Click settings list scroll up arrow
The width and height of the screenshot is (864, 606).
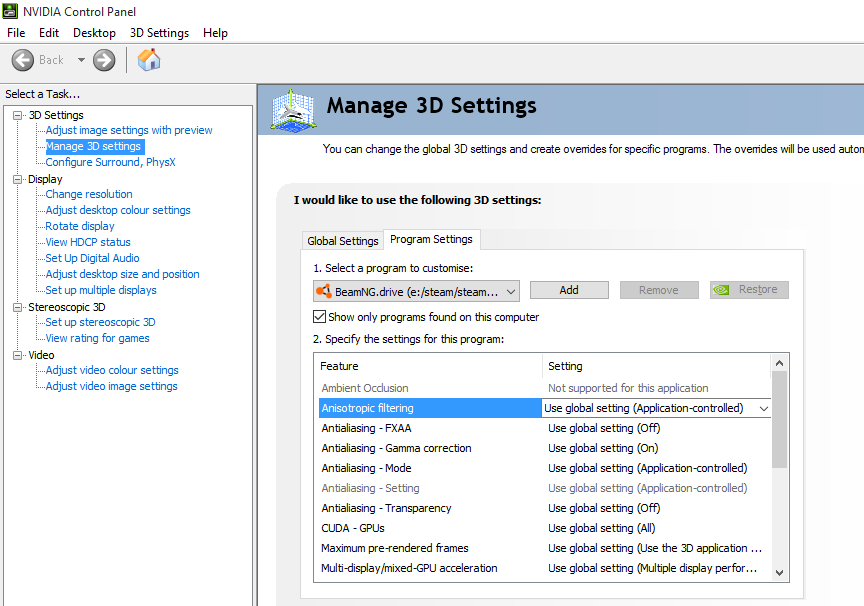779,363
